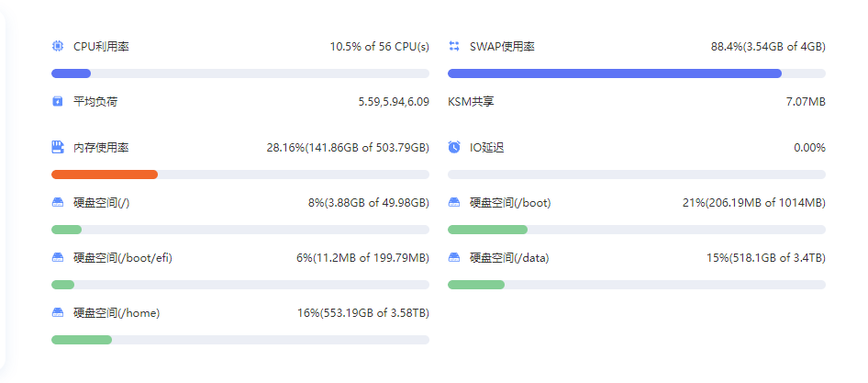Click the green /home disk usage bar
Screen dimensions: 868x383
point(82,340)
